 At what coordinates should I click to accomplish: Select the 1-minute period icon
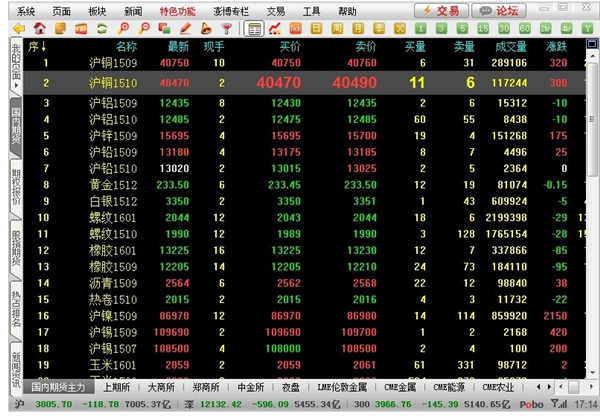pyautogui.click(x=421, y=29)
